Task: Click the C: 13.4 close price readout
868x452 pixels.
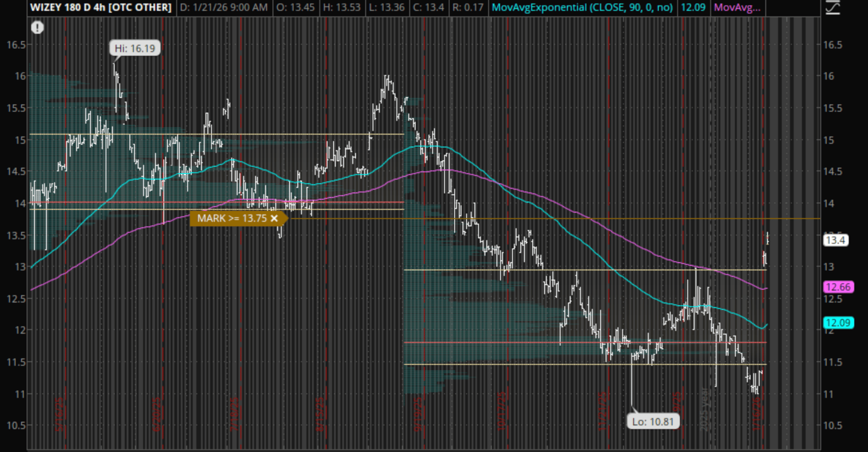Action: tap(428, 8)
